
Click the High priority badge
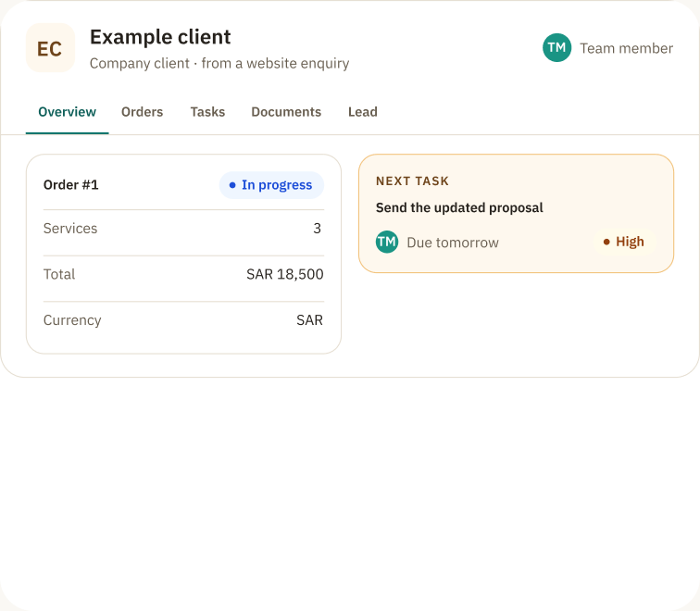click(x=624, y=242)
